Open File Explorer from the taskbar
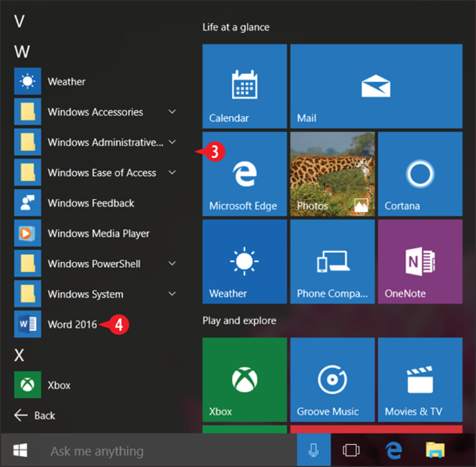 tap(435, 450)
